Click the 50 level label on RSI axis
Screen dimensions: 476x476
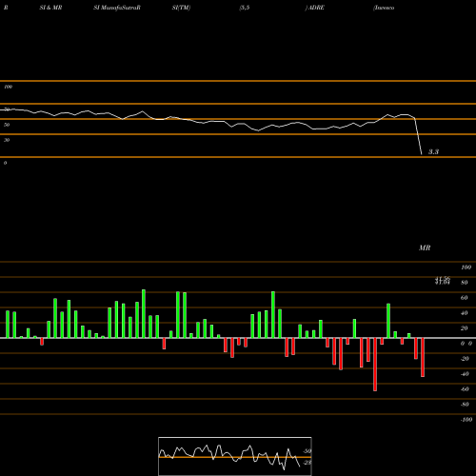[7, 125]
